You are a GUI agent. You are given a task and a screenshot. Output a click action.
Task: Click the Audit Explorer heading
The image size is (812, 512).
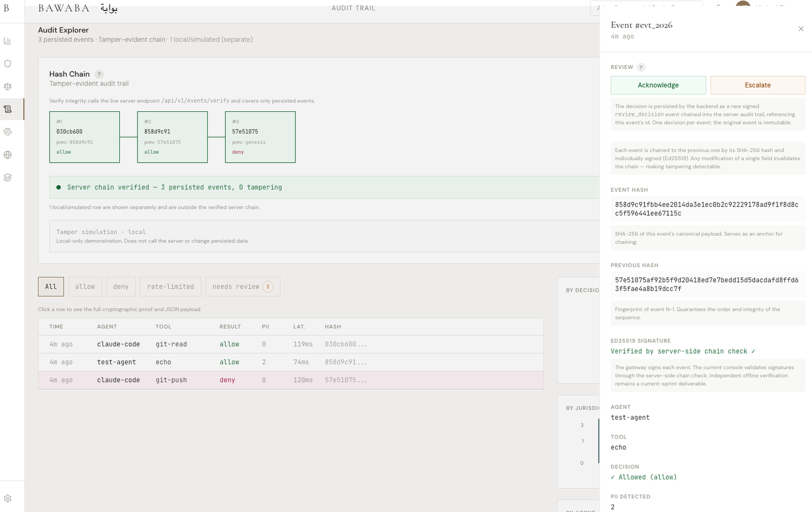pos(63,30)
